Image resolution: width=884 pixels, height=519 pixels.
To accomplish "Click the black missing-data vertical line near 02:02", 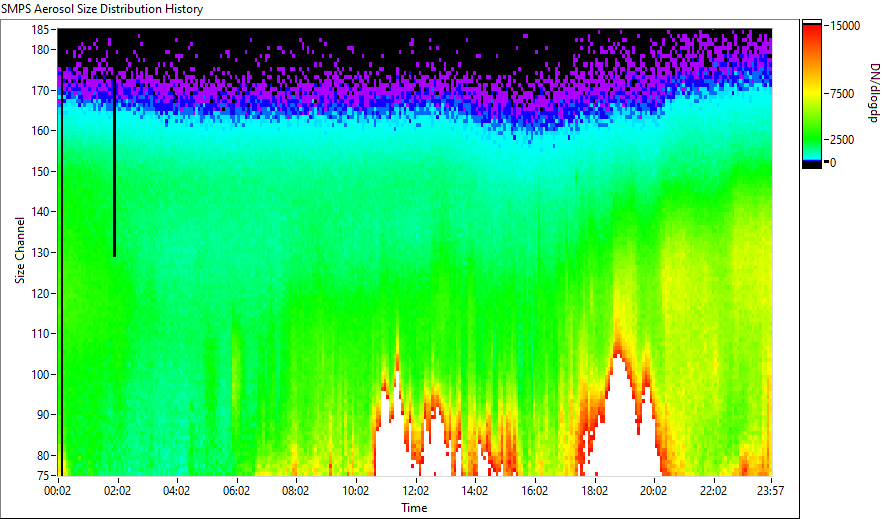I will point(114,166).
